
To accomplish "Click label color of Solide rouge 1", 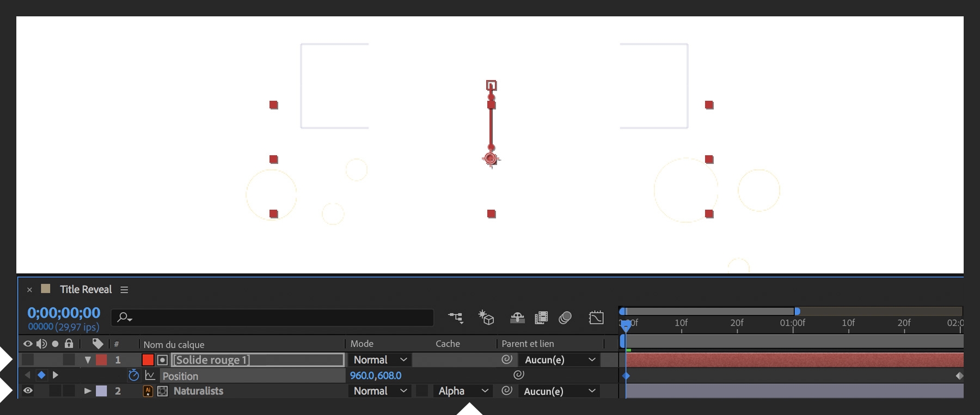I will (x=101, y=359).
